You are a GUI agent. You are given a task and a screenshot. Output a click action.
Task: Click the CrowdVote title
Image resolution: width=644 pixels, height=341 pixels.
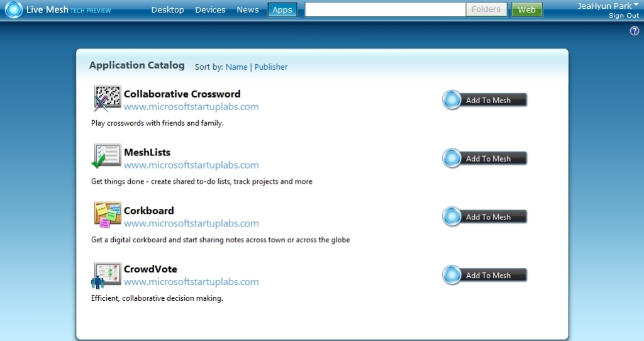(150, 269)
